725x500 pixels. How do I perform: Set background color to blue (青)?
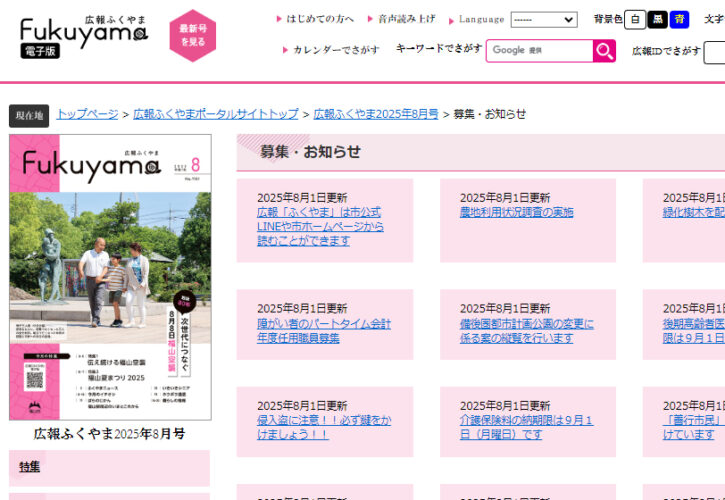679,19
